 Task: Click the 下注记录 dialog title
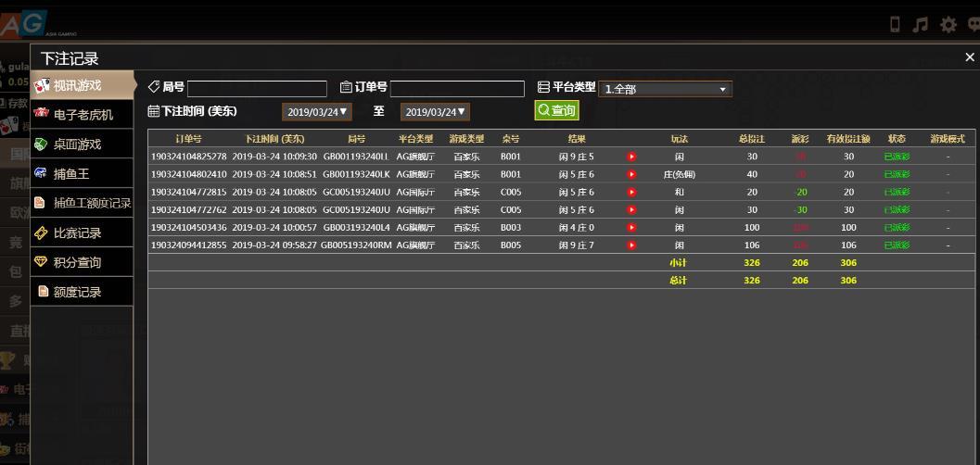(x=70, y=58)
